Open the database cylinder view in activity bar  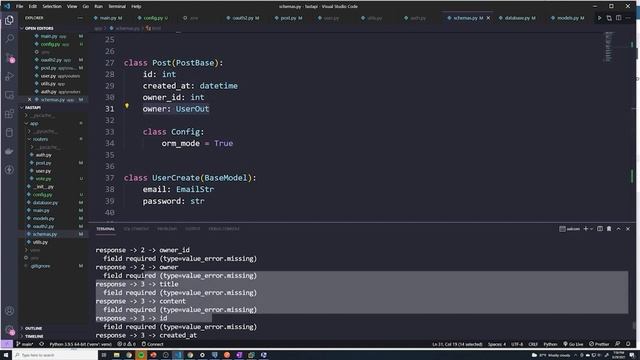[x=9, y=133]
